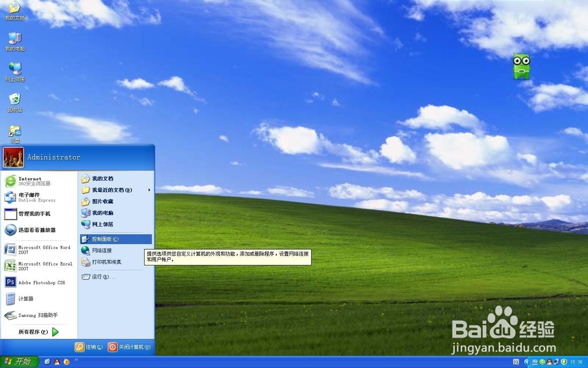Image resolution: width=588 pixels, height=368 pixels.
Task: Open 运行 Run dialog entry
Action: (116, 277)
